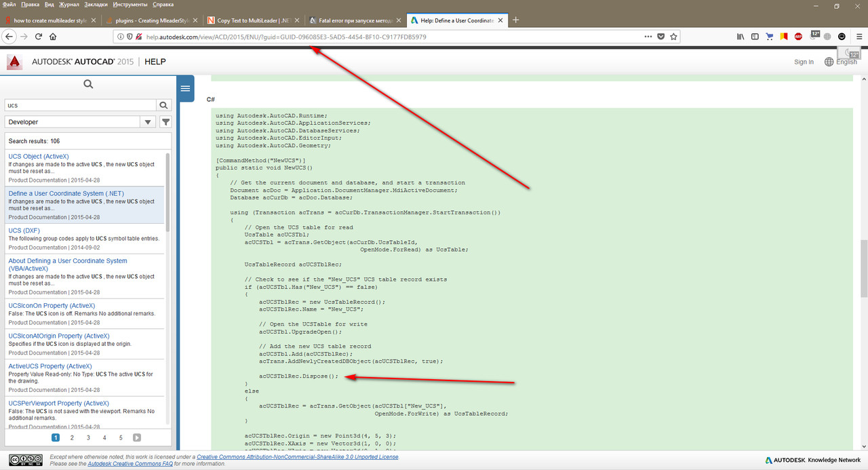Click the Creative Commons license badge
Image resolution: width=868 pixels, height=470 pixels.
coord(25,460)
